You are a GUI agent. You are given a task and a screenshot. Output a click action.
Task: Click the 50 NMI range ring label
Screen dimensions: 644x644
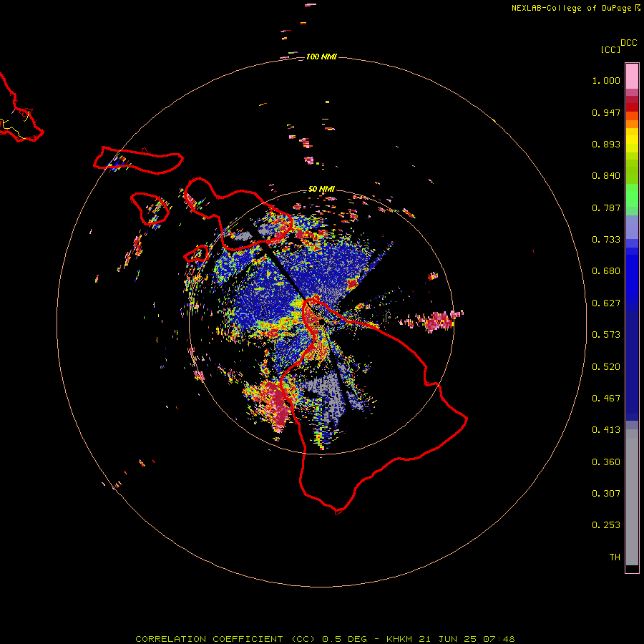click(321, 189)
